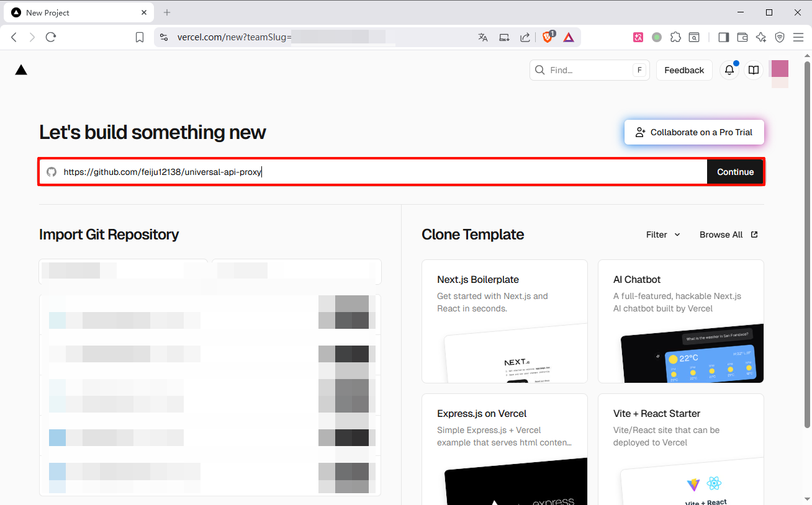Toggle the browser sidebar panel
The width and height of the screenshot is (812, 505).
point(723,37)
